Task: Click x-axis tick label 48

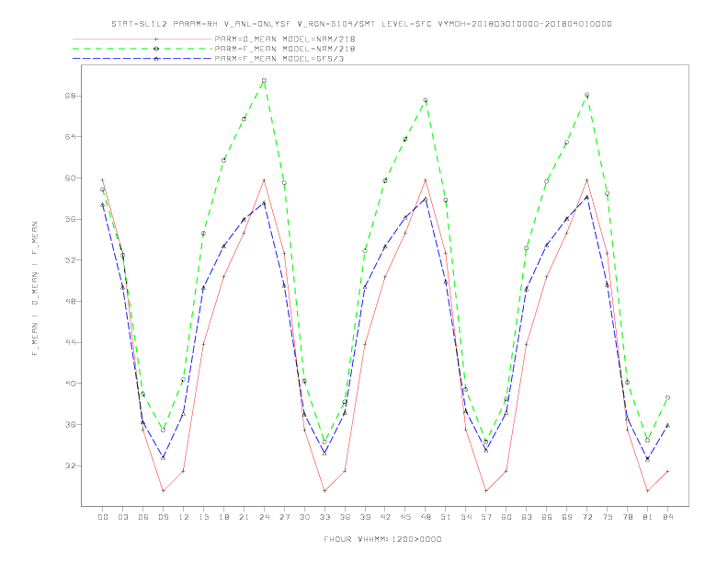Action: click(426, 517)
